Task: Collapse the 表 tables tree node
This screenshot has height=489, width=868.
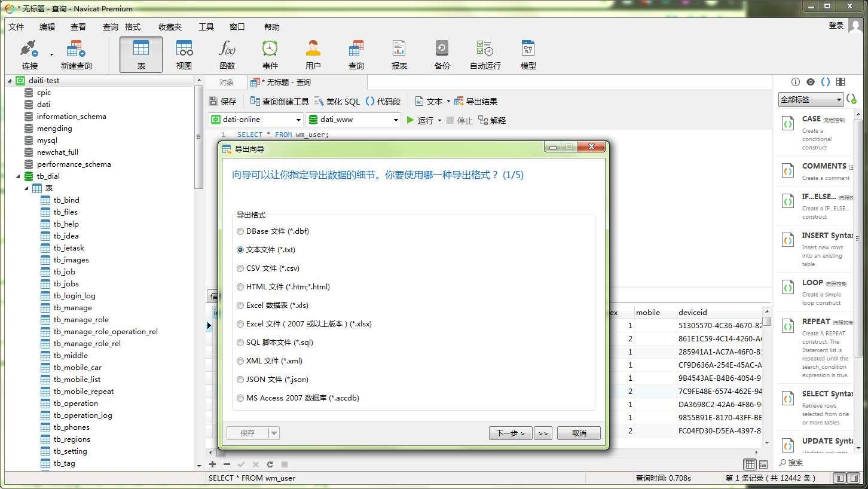Action: [x=27, y=188]
